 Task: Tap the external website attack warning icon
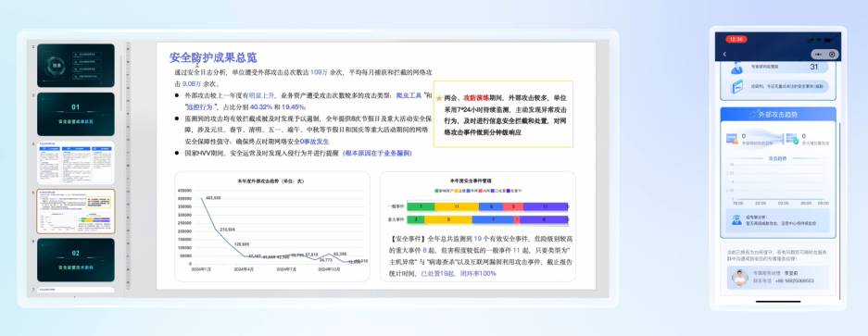(x=732, y=139)
